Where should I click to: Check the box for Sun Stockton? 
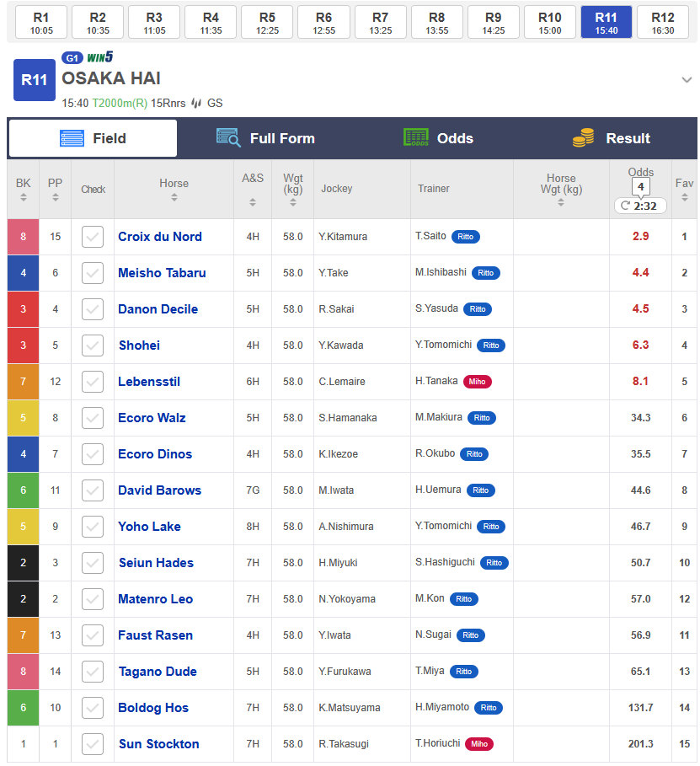click(x=93, y=744)
